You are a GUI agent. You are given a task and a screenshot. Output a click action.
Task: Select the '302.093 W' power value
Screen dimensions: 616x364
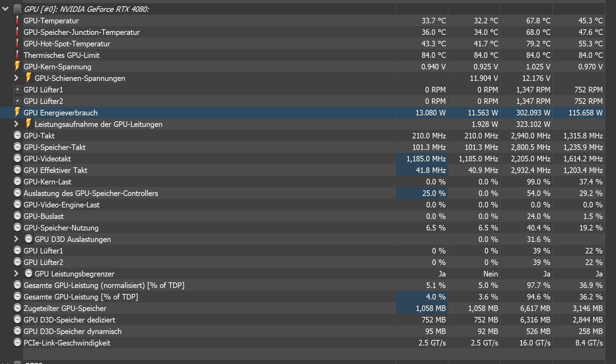533,113
